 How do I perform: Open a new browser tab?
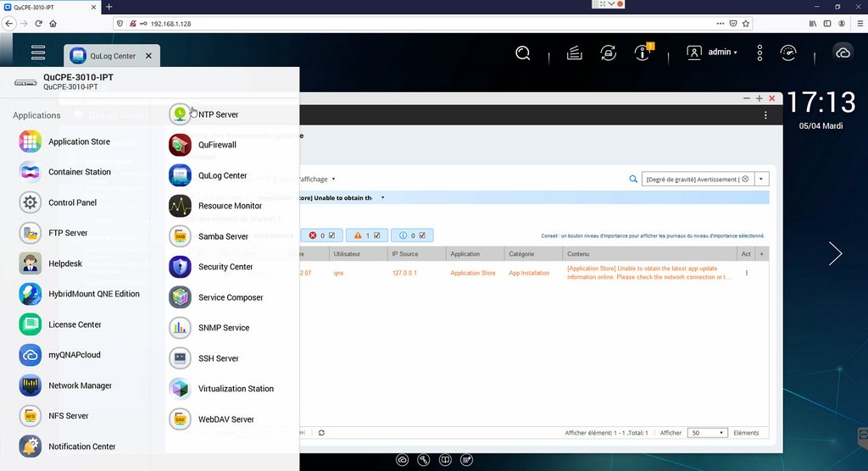(109, 7)
